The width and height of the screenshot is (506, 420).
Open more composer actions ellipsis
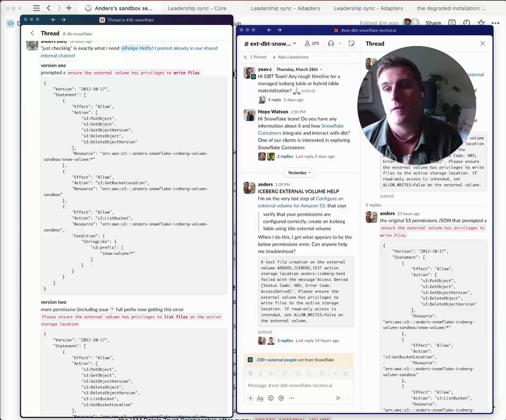click(292, 398)
